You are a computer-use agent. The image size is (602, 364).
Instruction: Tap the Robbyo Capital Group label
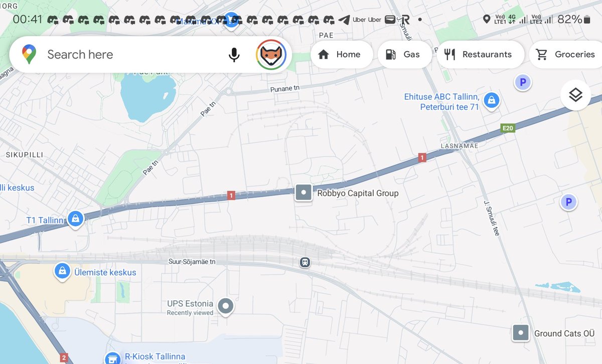tap(358, 193)
